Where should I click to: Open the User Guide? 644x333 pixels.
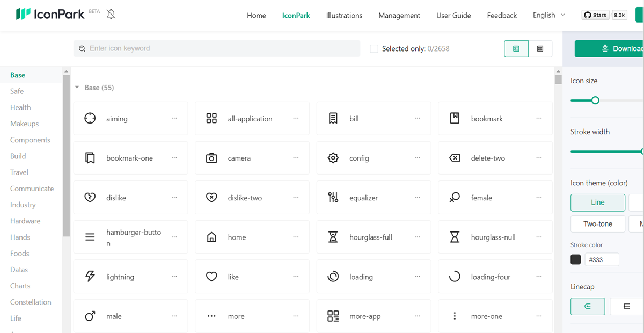click(x=453, y=16)
